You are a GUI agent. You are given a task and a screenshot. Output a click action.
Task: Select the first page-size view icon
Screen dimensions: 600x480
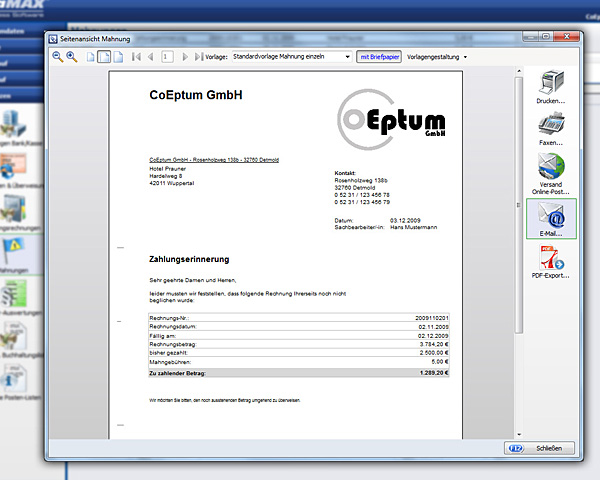coord(90,57)
